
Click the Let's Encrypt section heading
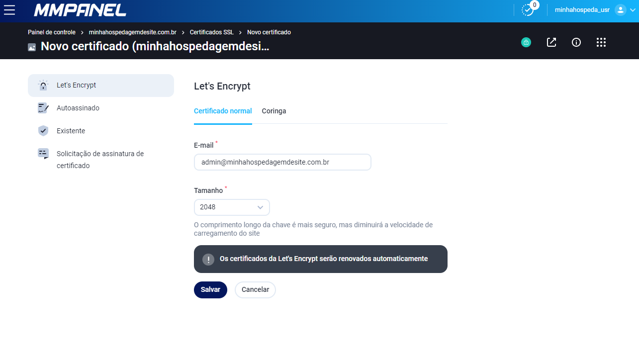(222, 86)
